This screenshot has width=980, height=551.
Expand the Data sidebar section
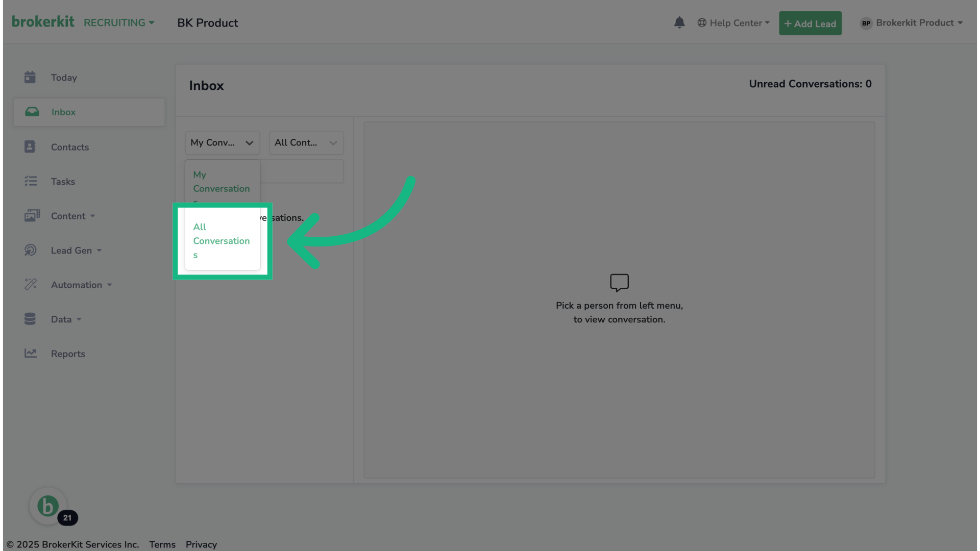point(66,319)
